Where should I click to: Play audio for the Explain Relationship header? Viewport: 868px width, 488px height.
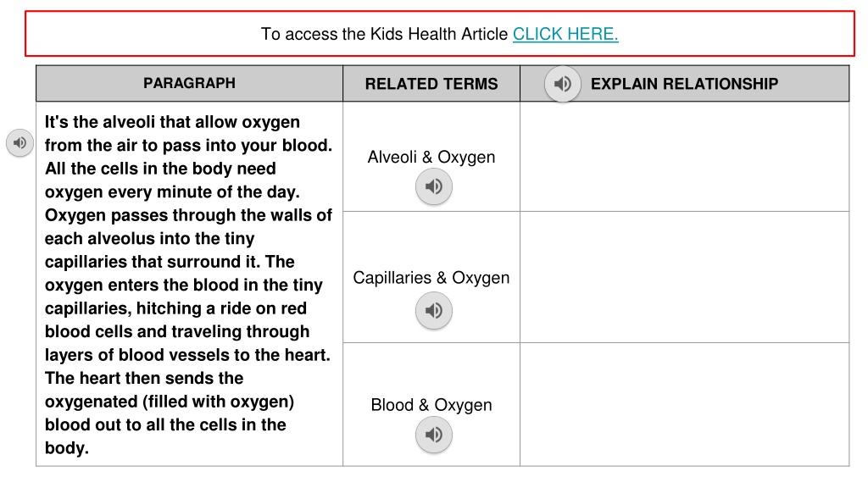[x=563, y=84]
